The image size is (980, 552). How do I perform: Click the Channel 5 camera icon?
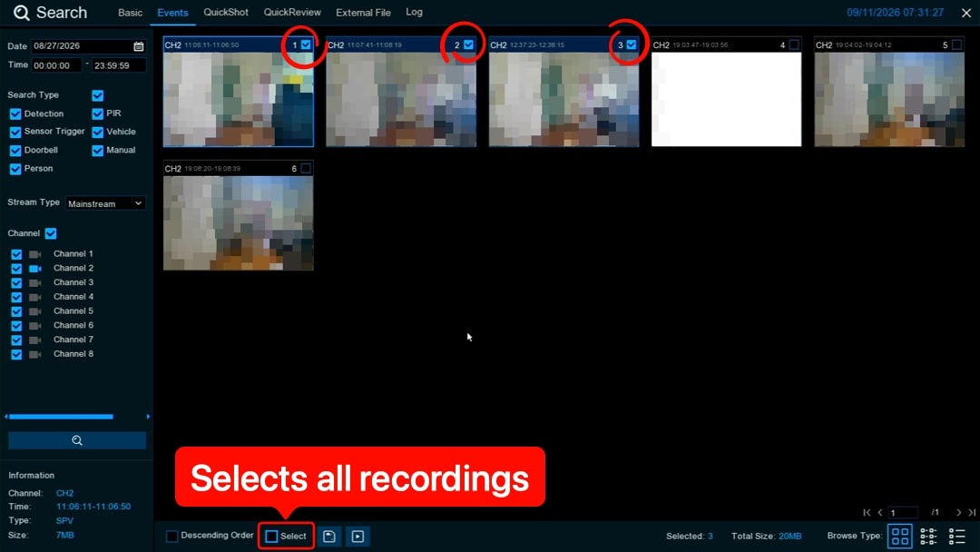[35, 312]
